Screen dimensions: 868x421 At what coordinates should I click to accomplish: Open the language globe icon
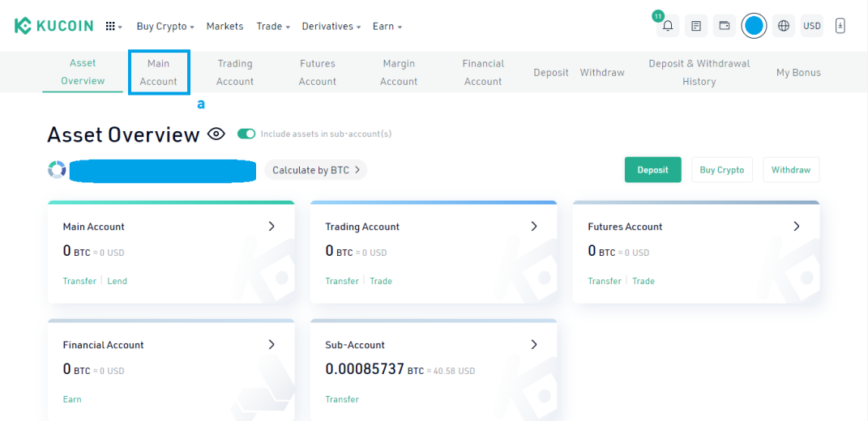click(x=783, y=26)
